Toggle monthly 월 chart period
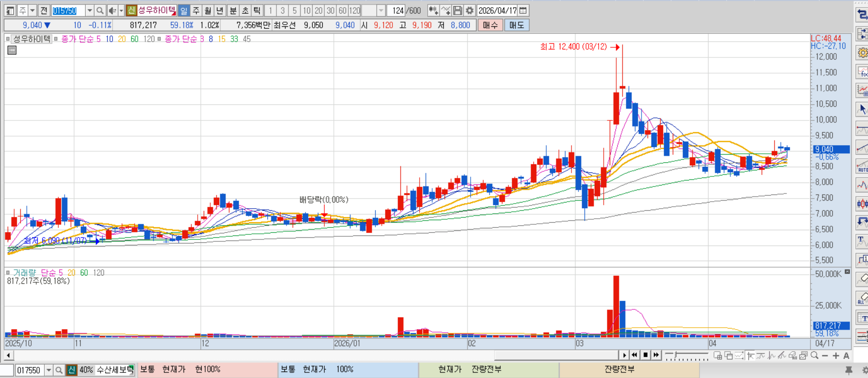868x378 pixels. click(208, 11)
